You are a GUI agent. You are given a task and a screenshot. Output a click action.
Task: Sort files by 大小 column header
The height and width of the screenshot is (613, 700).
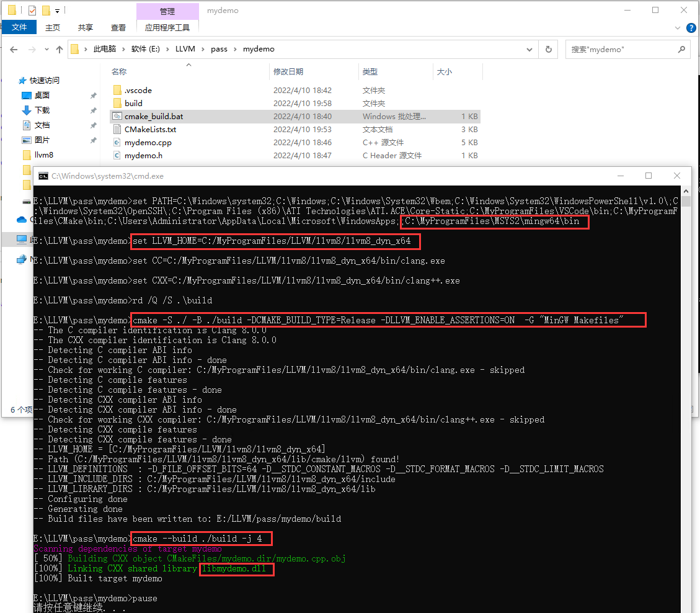(x=444, y=71)
